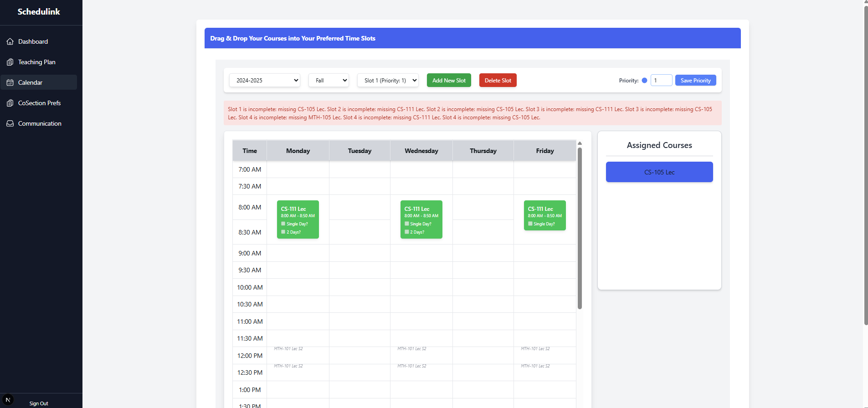Viewport: 868px width, 408px height.
Task: Click Friday's 12:00 PM MTH-101 Lec S2 label
Action: (535, 349)
